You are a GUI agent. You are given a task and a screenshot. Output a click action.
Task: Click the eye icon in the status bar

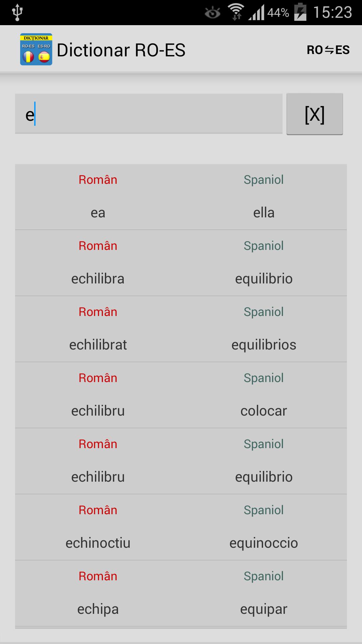(212, 11)
